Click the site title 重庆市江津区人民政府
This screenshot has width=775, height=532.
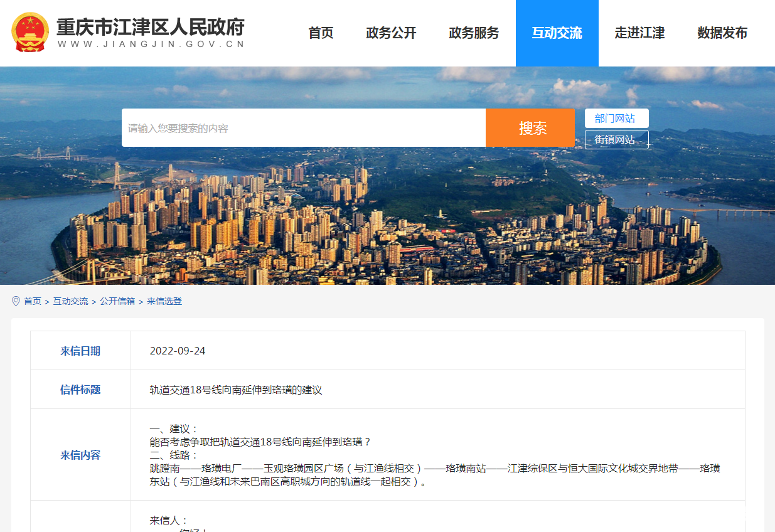coord(151,27)
